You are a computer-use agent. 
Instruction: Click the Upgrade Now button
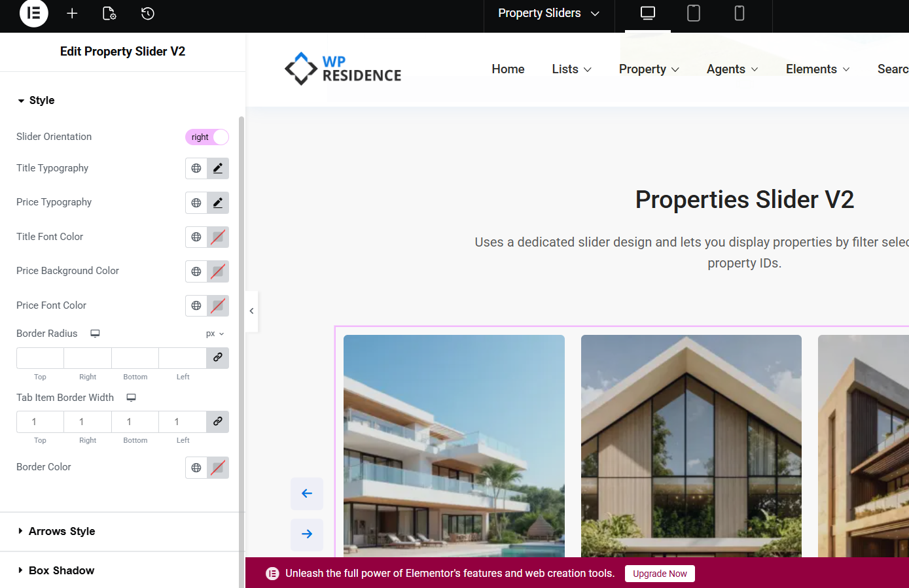(660, 574)
